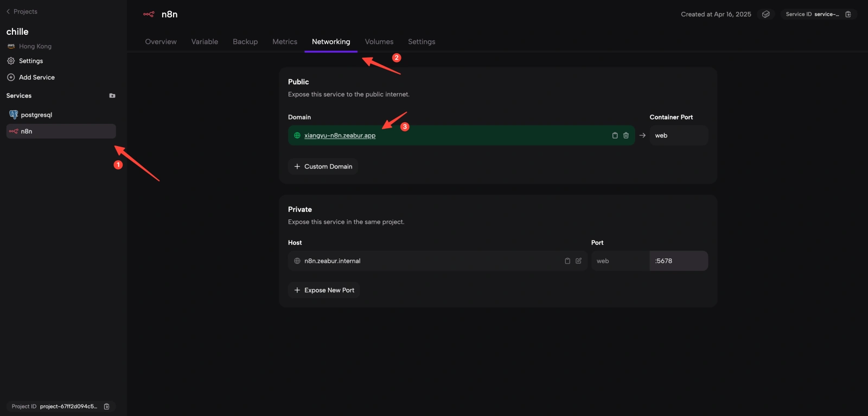Click the web Container Port field
This screenshot has height=416, width=868.
678,136
